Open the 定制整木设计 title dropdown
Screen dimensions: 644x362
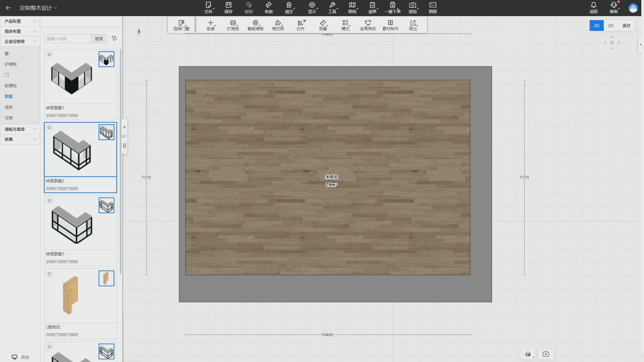click(x=38, y=8)
